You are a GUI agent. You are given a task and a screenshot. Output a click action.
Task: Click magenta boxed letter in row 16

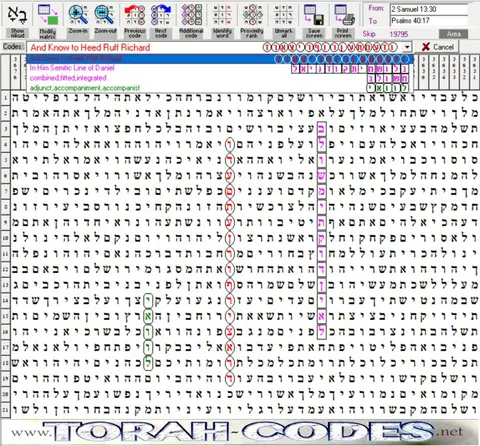click(321, 332)
